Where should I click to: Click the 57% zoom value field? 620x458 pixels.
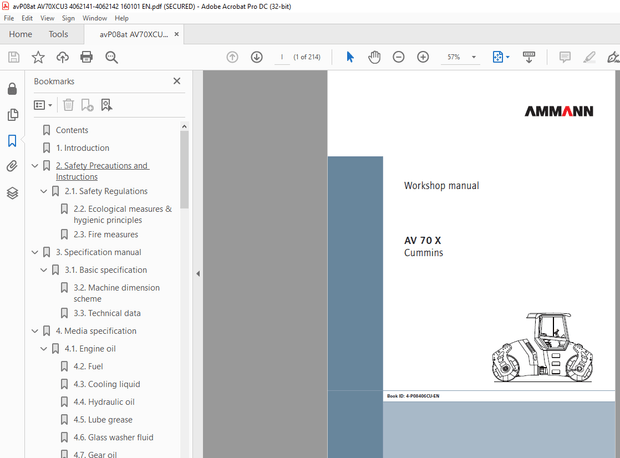point(454,57)
